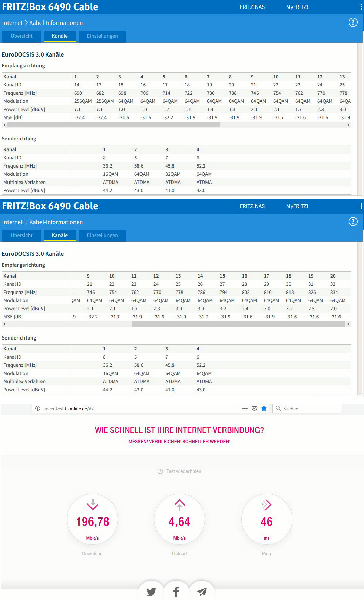Open FRITZ!NAS in window listing 690 MHz
The height and width of the screenshot is (600, 364).
point(252,7)
